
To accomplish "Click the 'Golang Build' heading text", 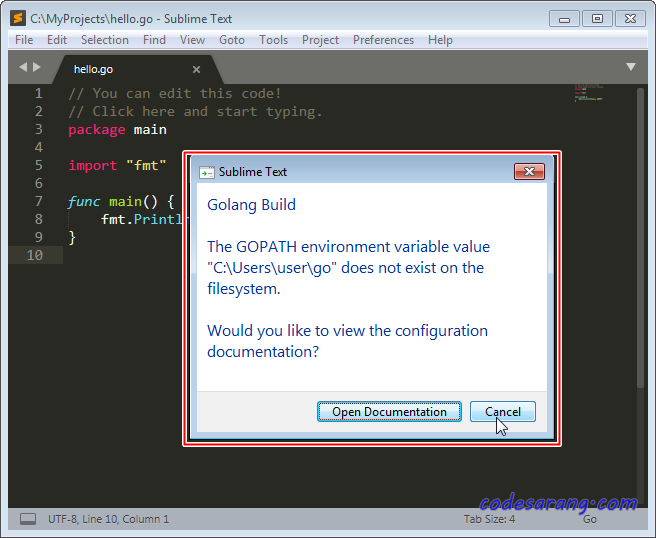I will [x=251, y=205].
